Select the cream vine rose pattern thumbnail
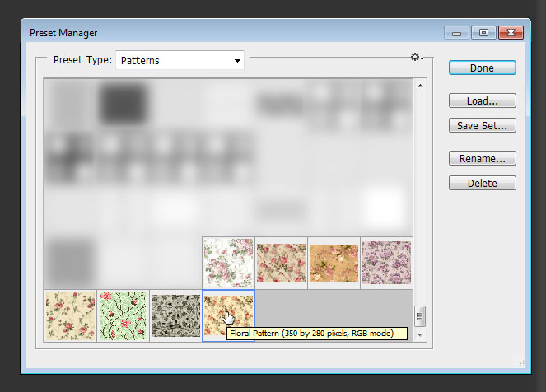The width and height of the screenshot is (546, 392). tap(70, 315)
